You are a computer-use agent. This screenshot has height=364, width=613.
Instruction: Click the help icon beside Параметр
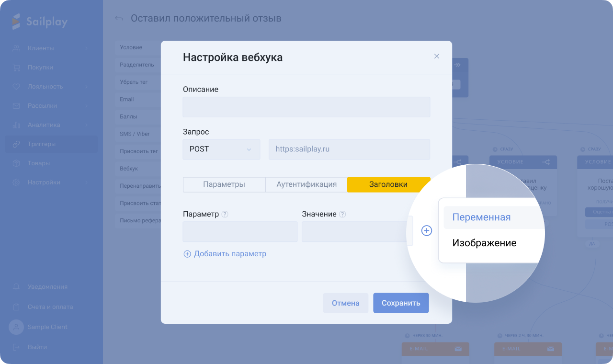tap(225, 215)
